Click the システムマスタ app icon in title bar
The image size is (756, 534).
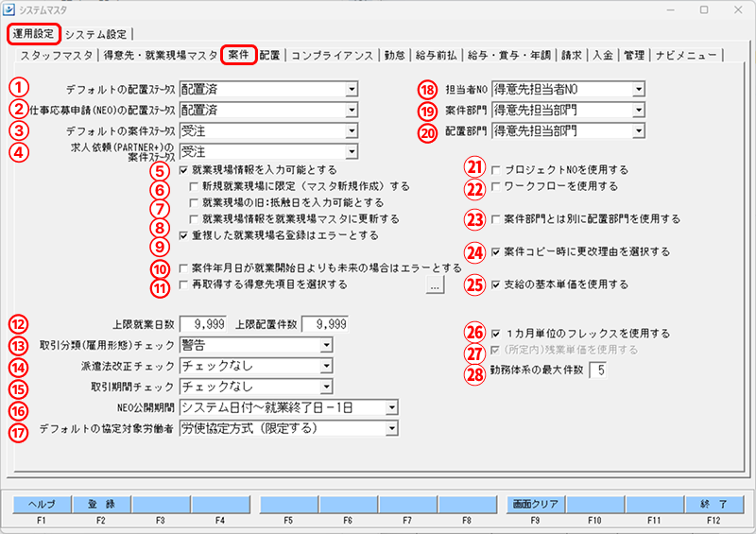pyautogui.click(x=9, y=9)
